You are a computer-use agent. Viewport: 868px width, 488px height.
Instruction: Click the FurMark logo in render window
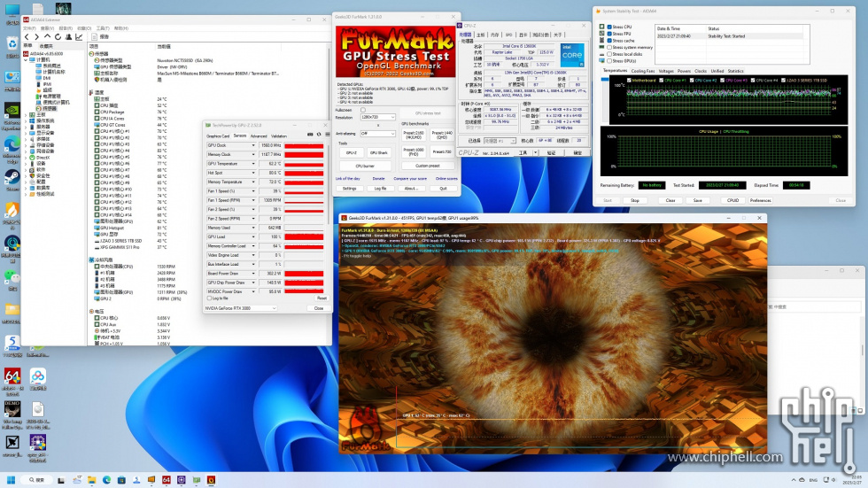(363, 430)
